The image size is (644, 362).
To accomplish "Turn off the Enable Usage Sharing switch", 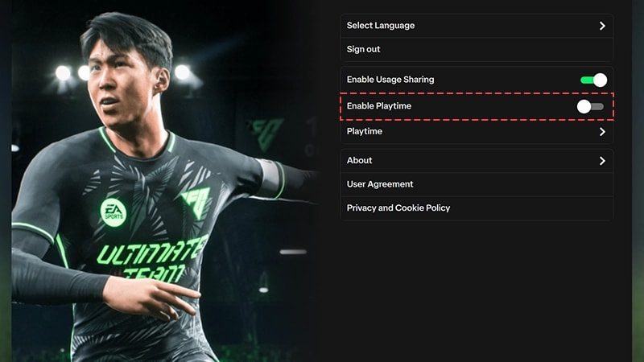I will [x=593, y=80].
